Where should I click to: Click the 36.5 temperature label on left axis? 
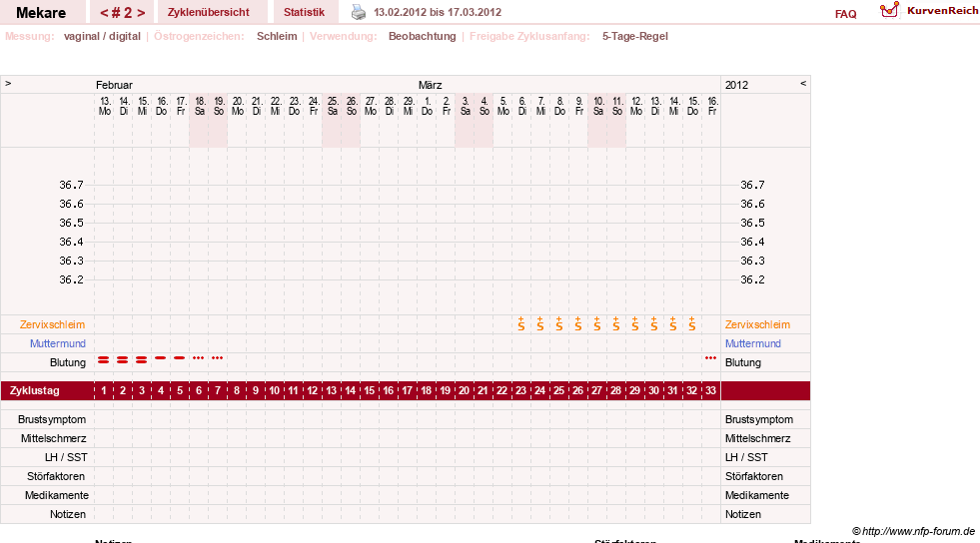pos(71,223)
